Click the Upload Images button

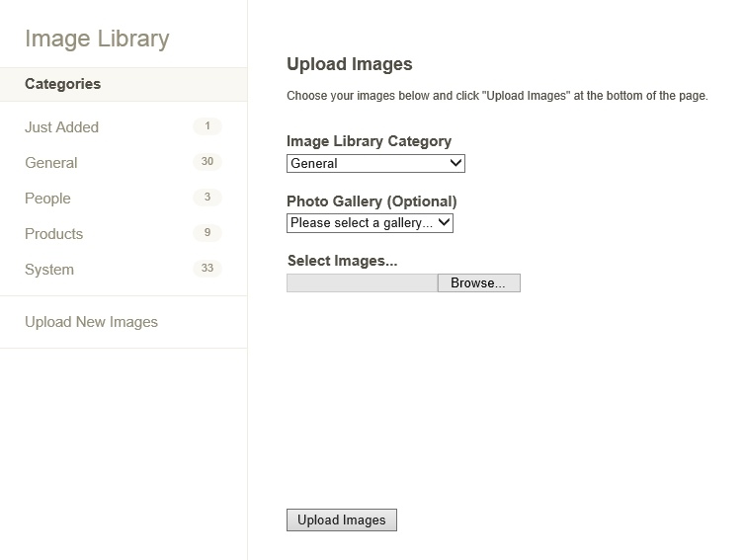[x=342, y=520]
